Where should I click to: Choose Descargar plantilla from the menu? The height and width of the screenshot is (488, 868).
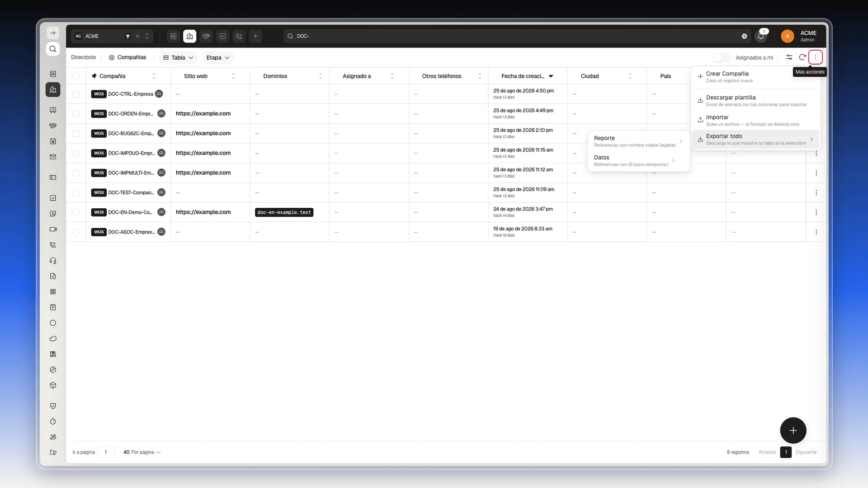pos(755,100)
